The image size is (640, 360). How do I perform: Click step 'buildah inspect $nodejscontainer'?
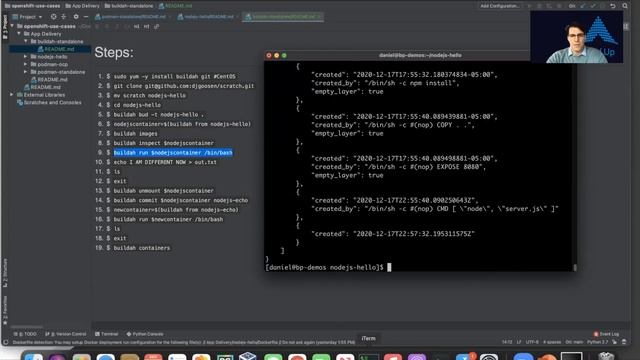pos(163,143)
